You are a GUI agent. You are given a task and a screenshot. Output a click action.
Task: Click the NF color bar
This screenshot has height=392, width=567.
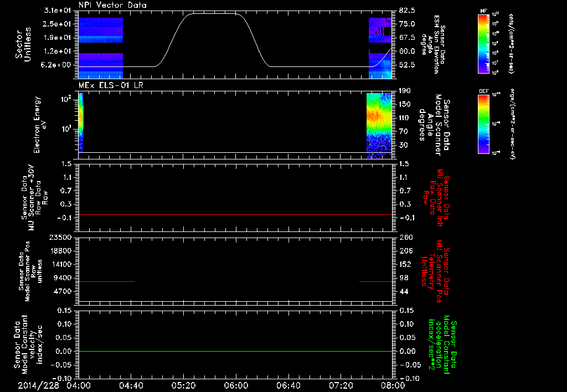(484, 43)
